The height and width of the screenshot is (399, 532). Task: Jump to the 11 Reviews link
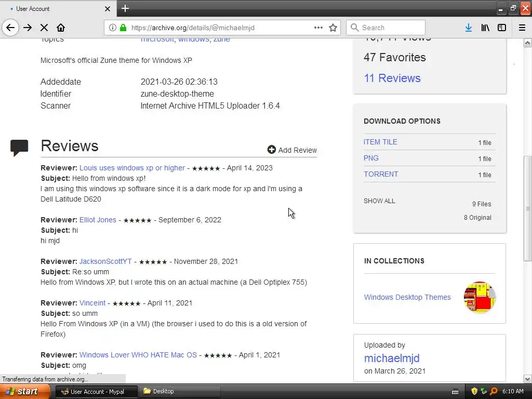pos(392,78)
